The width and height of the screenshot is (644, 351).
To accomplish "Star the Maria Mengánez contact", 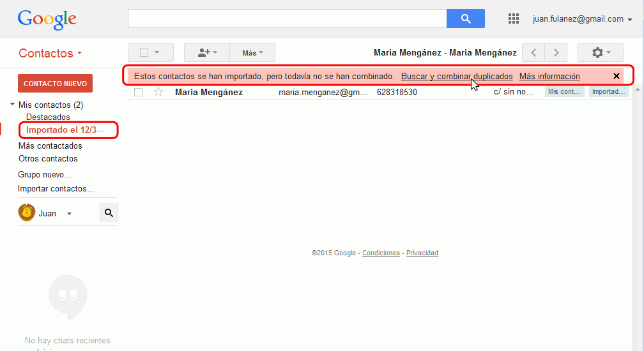I will 158,92.
